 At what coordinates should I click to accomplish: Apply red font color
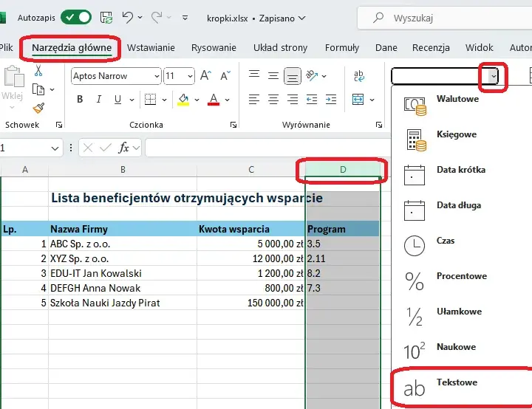(x=214, y=100)
